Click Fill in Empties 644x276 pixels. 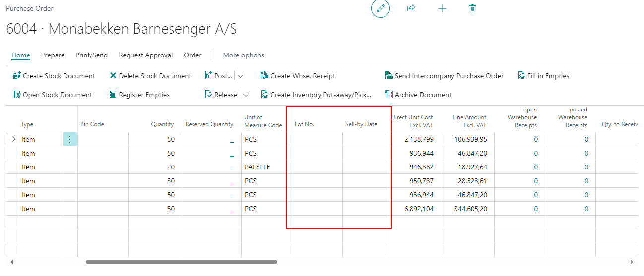click(543, 76)
